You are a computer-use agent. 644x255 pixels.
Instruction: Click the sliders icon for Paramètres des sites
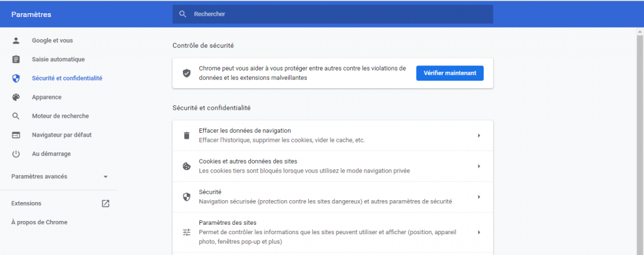point(186,232)
